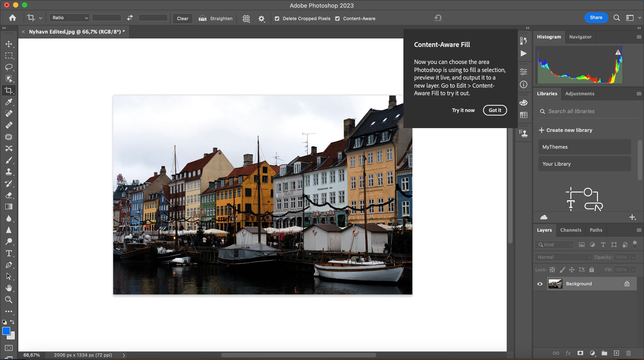Viewport: 644px width, 360px height.
Task: Disable the Content-Aware option
Action: tap(337, 18)
